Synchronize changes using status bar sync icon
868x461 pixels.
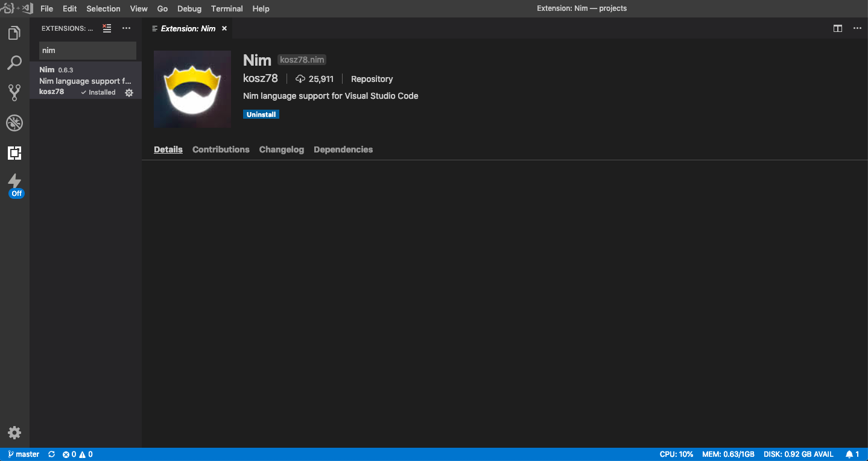51,454
